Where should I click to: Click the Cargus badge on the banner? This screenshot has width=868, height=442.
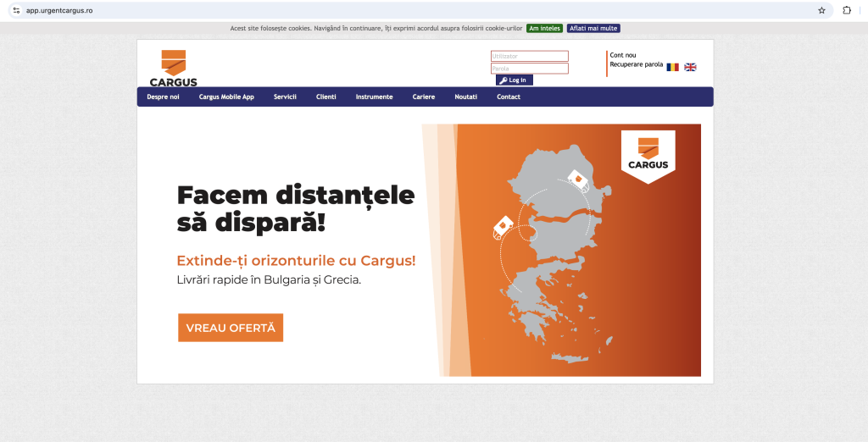click(x=648, y=157)
